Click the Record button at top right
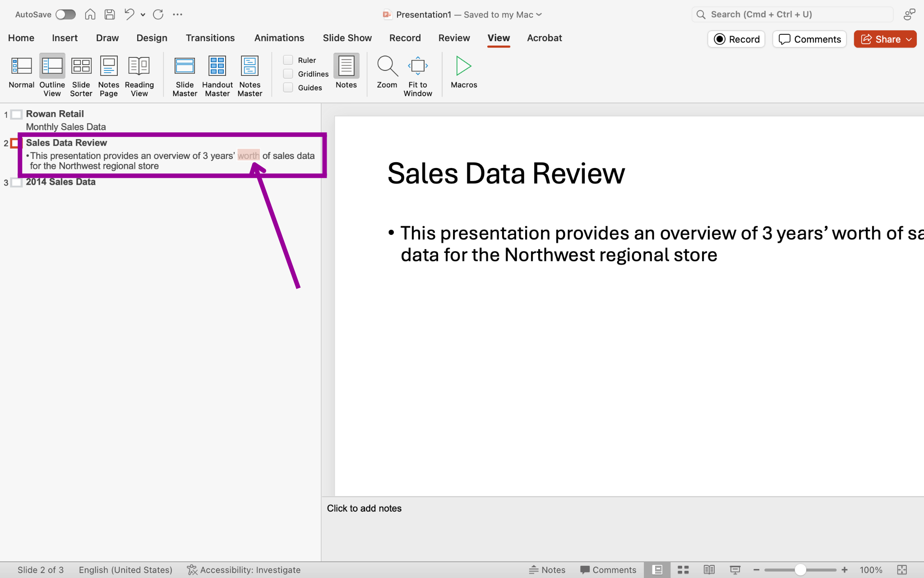 (x=736, y=39)
